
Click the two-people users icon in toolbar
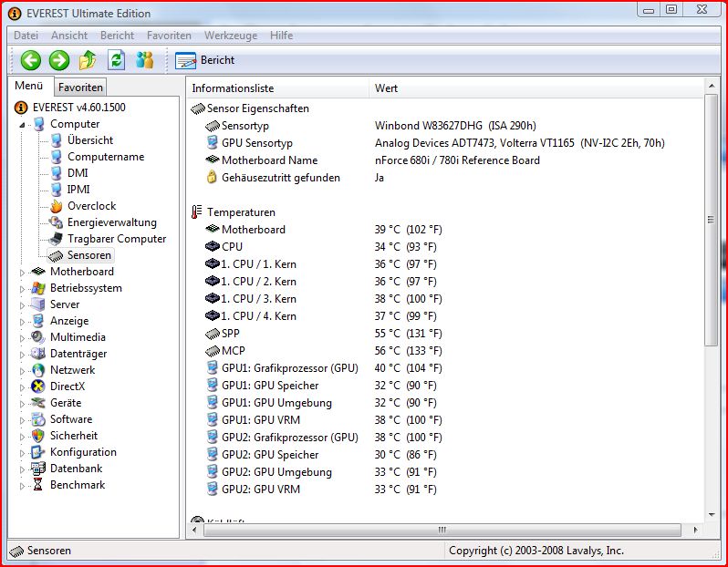pyautogui.click(x=144, y=60)
